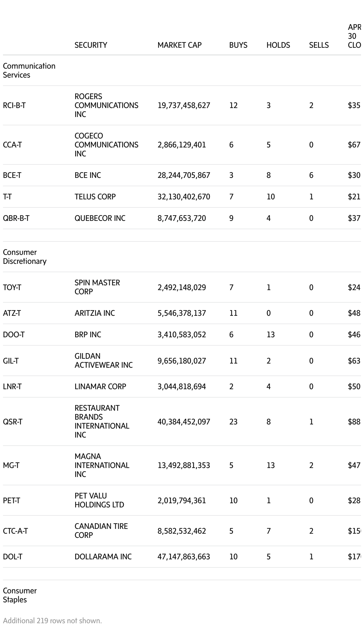Click the MARKET CAP column header
Image resolution: width=364 pixels, height=628 pixels.
(x=179, y=45)
